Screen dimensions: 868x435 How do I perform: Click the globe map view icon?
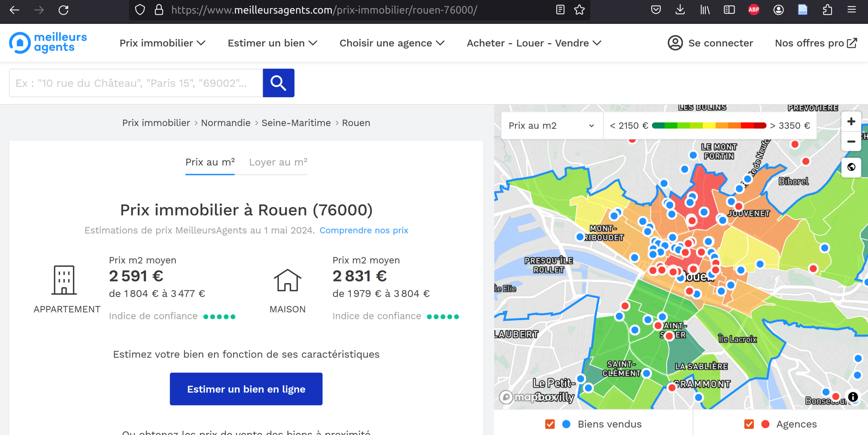coord(851,167)
